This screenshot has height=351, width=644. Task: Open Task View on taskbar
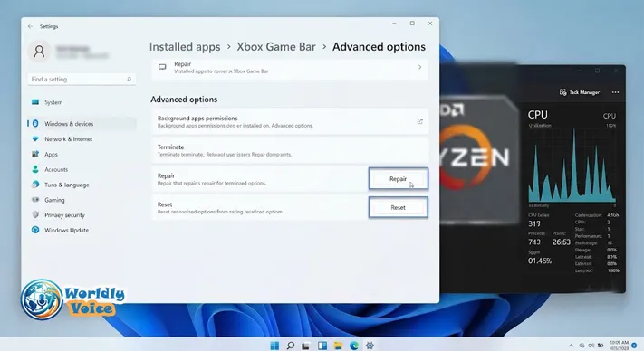tap(305, 346)
